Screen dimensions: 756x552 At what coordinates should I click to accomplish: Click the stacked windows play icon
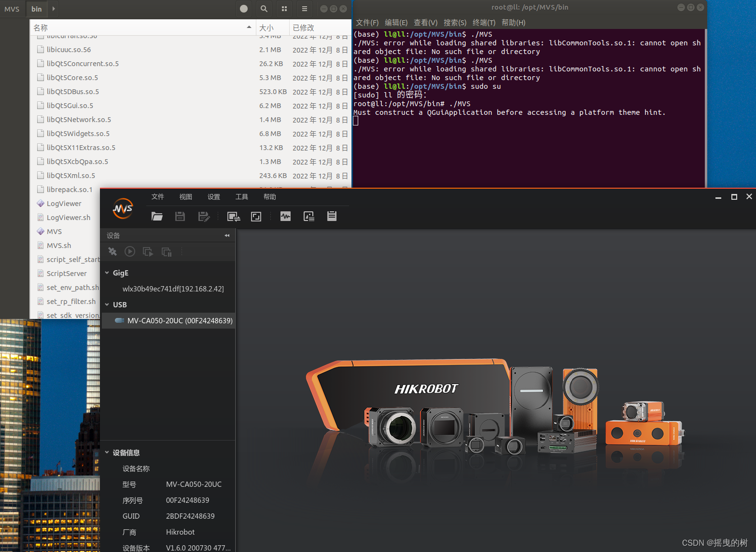(148, 251)
